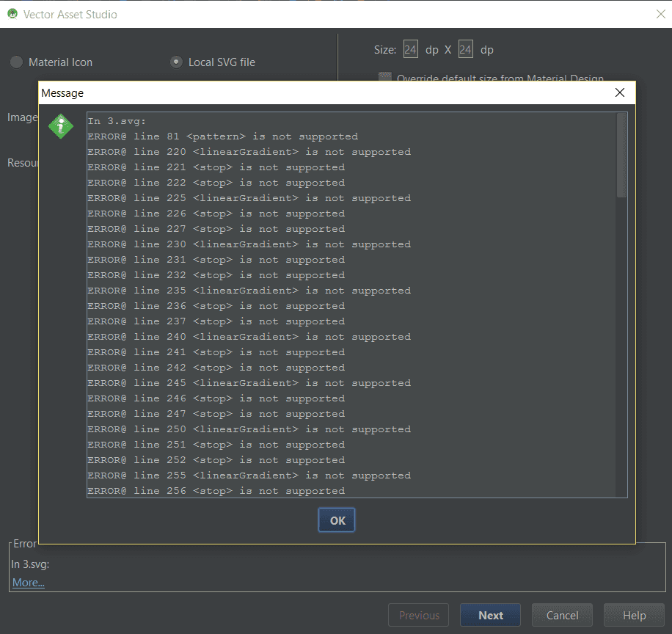This screenshot has height=634, width=672.
Task: Click the width size field showing 24 dp
Action: pos(410,49)
